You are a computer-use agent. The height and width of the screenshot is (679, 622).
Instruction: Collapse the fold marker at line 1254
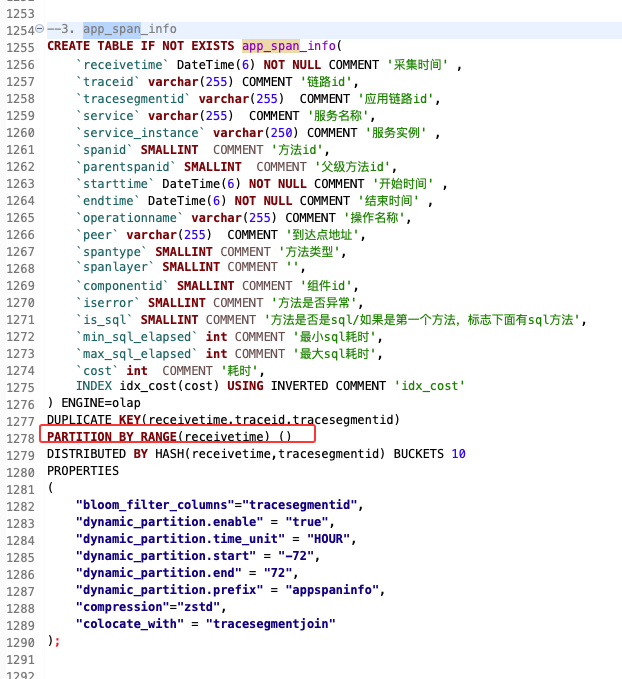pos(41,30)
